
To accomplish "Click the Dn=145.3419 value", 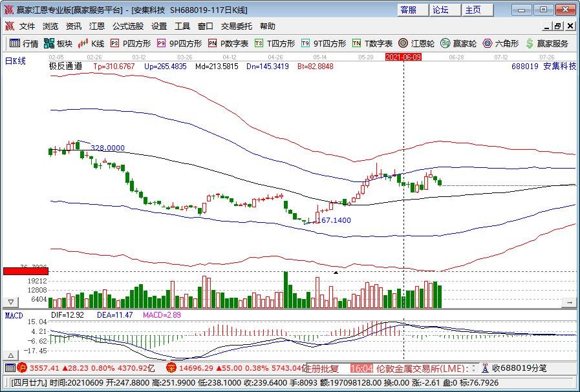I will tap(268, 67).
